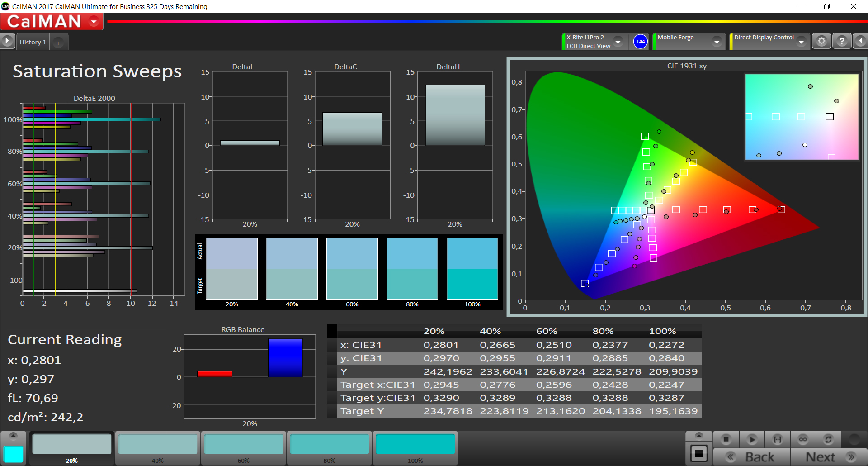Click the blue bar in RGB Balance

click(x=285, y=357)
